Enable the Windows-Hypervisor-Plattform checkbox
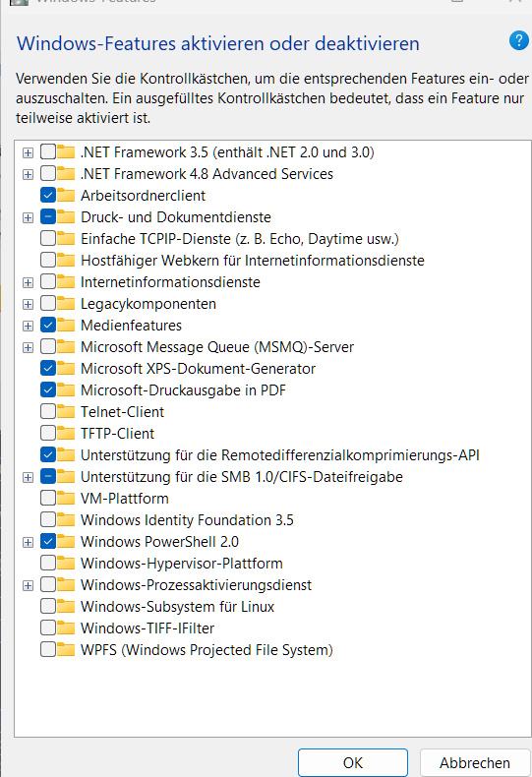Image resolution: width=532 pixels, height=777 pixels. 48,563
